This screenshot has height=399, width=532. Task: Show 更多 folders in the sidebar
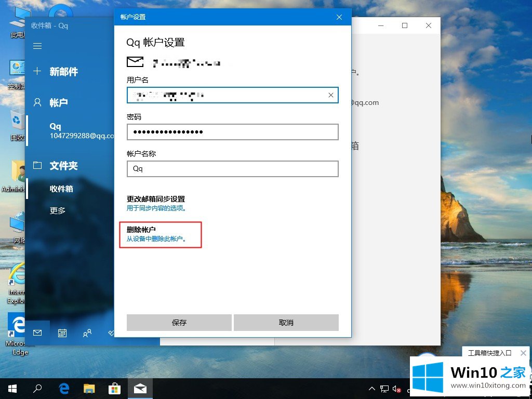pos(57,210)
